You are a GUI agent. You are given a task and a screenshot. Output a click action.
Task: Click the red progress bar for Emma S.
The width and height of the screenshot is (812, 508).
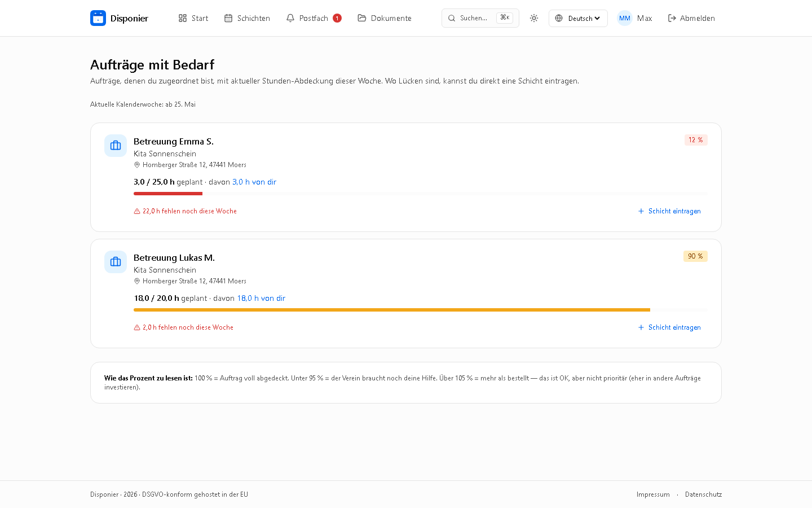coord(168,194)
